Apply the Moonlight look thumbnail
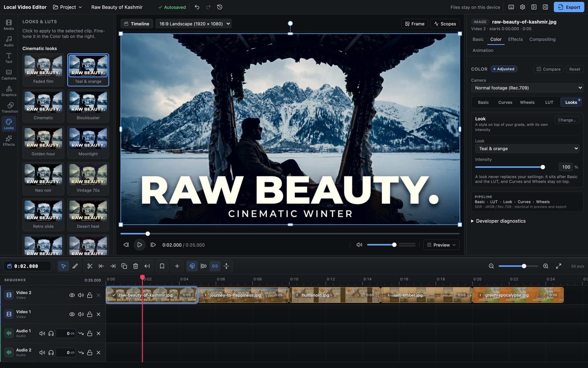The width and height of the screenshot is (588, 368). click(x=88, y=142)
